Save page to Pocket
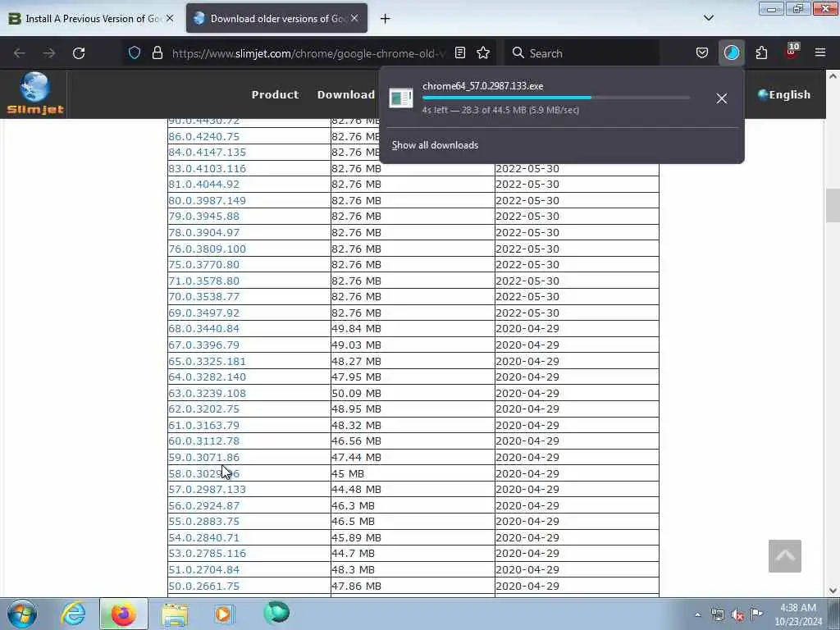The width and height of the screenshot is (840, 630). [702, 52]
